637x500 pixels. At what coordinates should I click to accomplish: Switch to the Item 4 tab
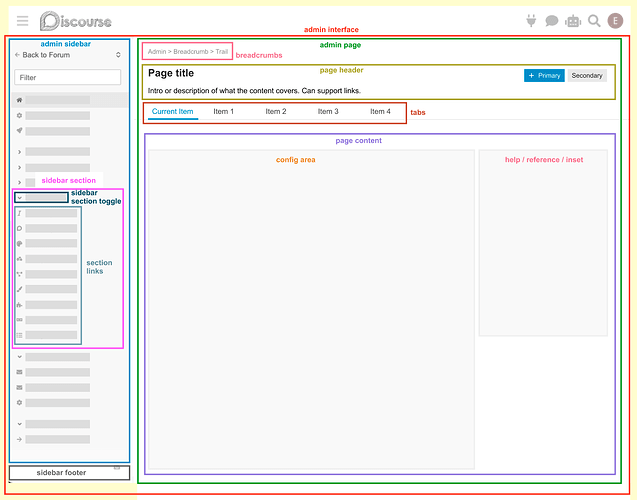click(x=380, y=111)
